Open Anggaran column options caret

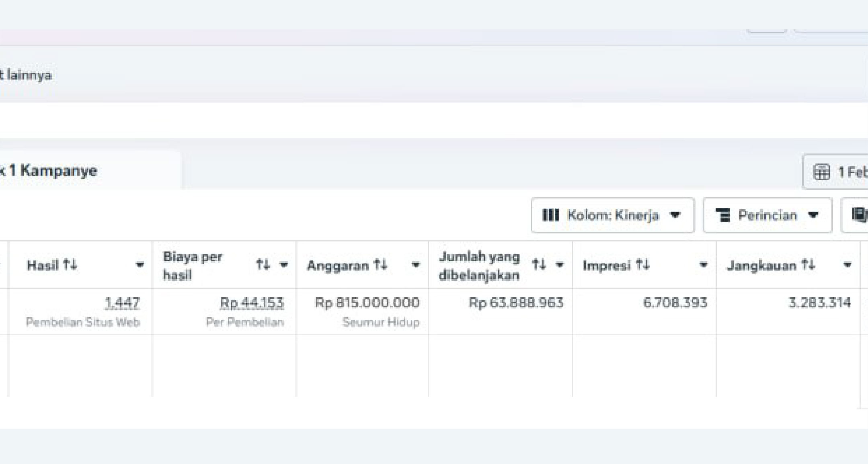click(416, 265)
